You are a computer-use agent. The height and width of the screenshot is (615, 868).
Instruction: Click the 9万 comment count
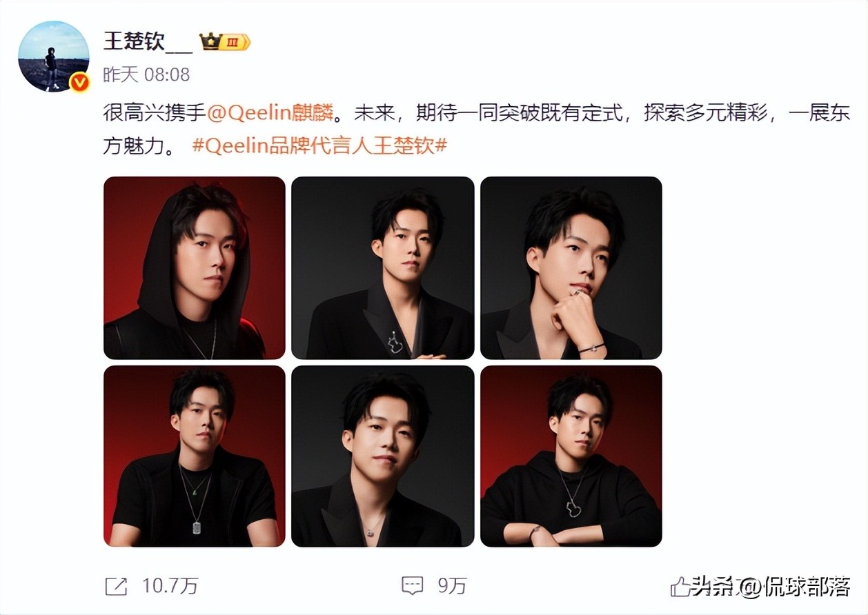click(x=452, y=586)
